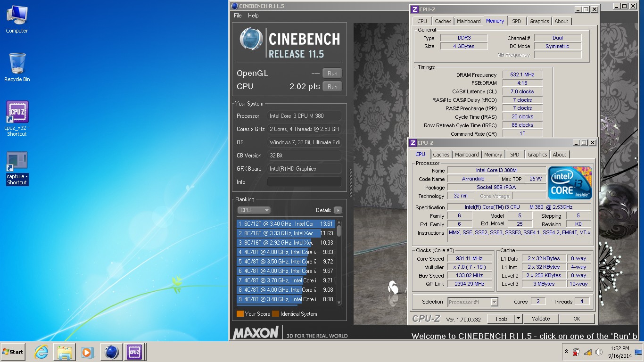Click the CPU score 2.02 pts
This screenshot has height=362, width=644.
point(305,87)
